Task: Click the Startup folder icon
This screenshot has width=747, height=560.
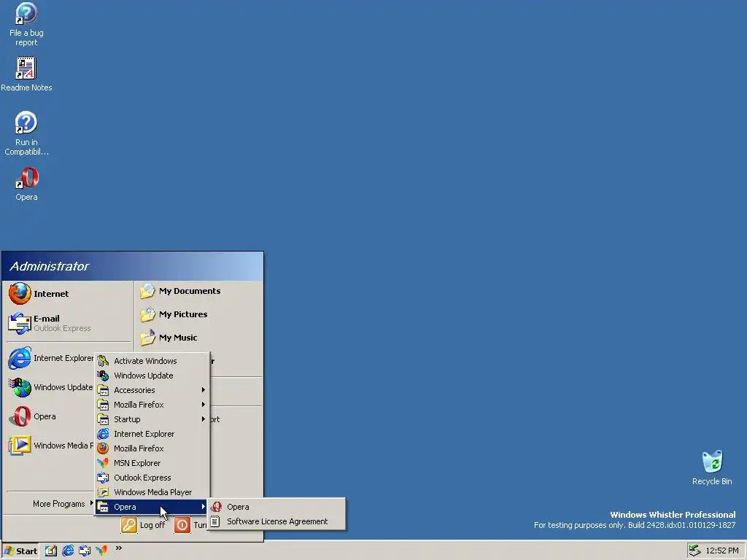Action: point(103,419)
